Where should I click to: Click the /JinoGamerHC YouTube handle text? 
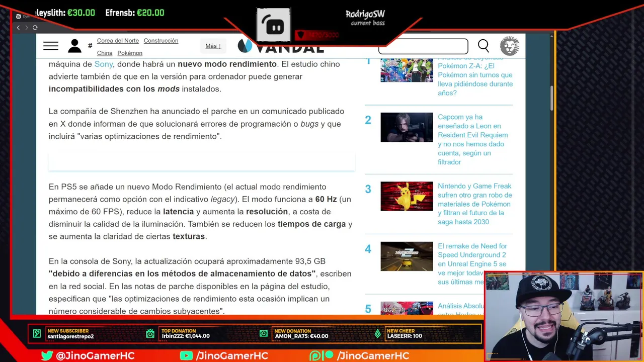pyautogui.click(x=232, y=355)
